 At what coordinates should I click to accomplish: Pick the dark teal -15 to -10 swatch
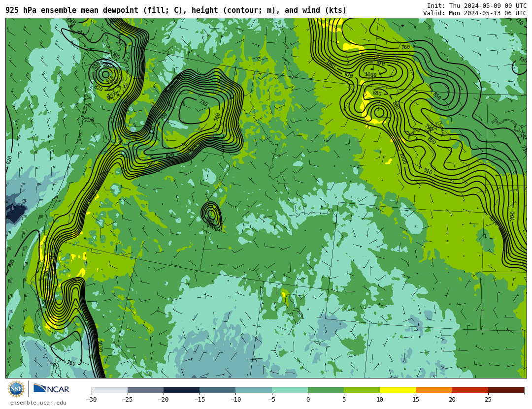(218, 390)
